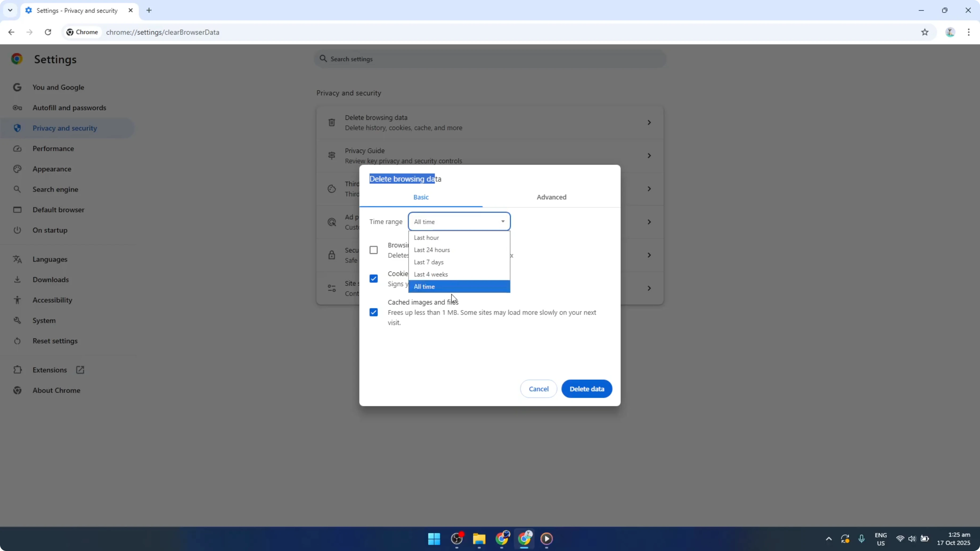The width and height of the screenshot is (980, 551).
Task: Click the Security lock icon
Action: [332, 255]
